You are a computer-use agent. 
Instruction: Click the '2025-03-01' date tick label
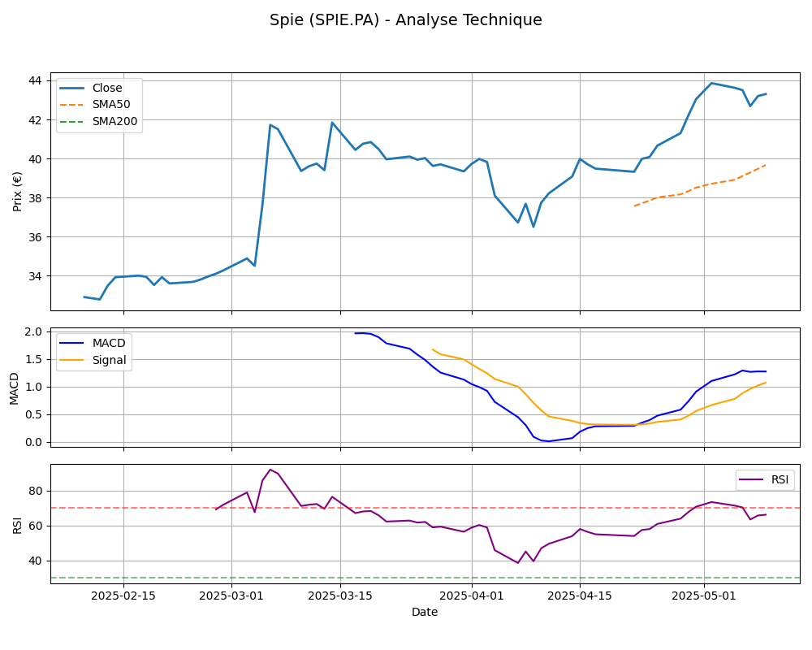pos(231,596)
